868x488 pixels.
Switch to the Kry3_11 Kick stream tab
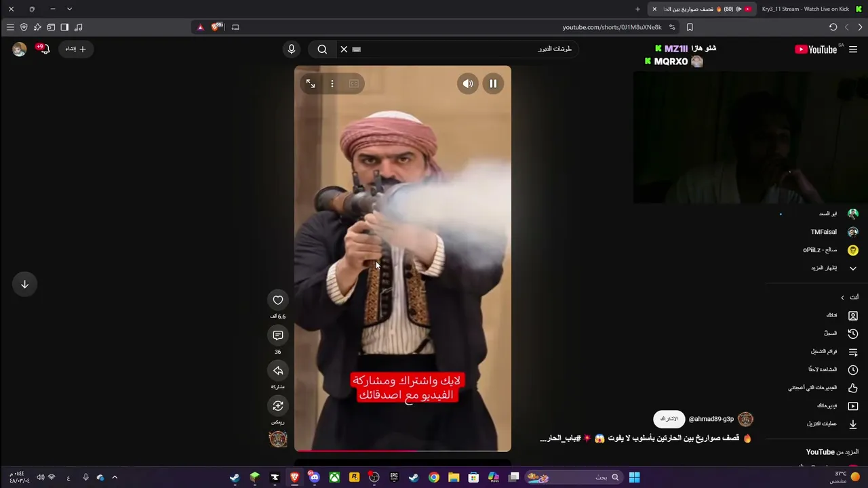point(812,9)
